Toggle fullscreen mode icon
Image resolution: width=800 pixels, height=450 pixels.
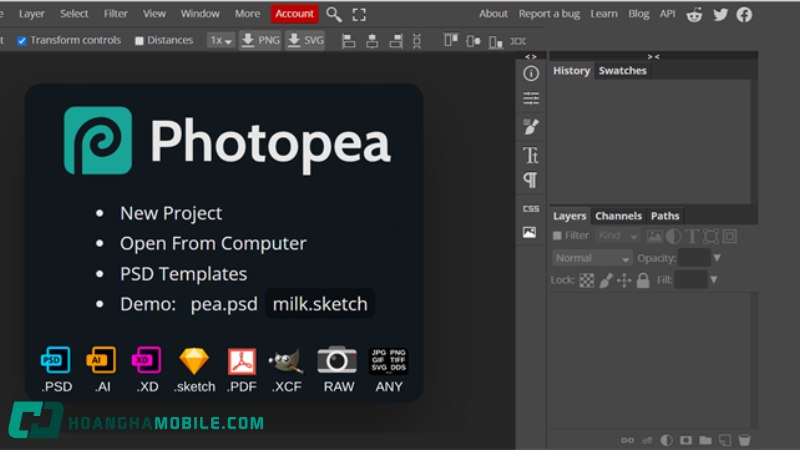(x=359, y=14)
